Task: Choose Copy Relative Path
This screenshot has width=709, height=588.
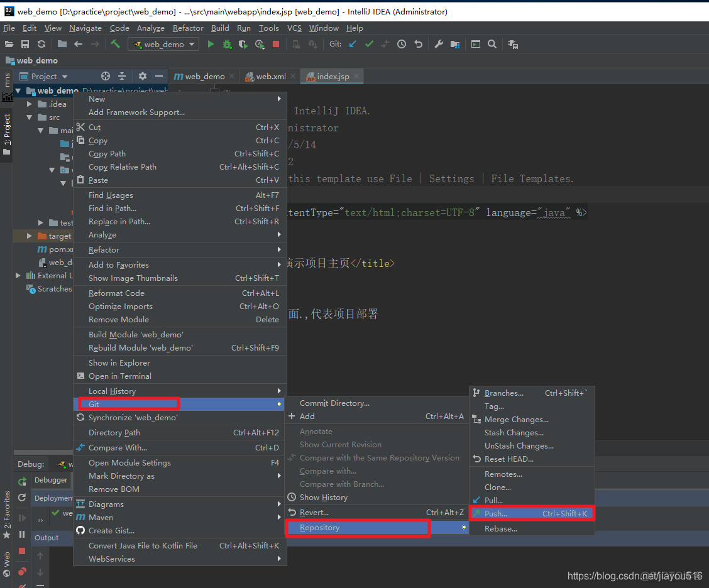Action: 180,166
